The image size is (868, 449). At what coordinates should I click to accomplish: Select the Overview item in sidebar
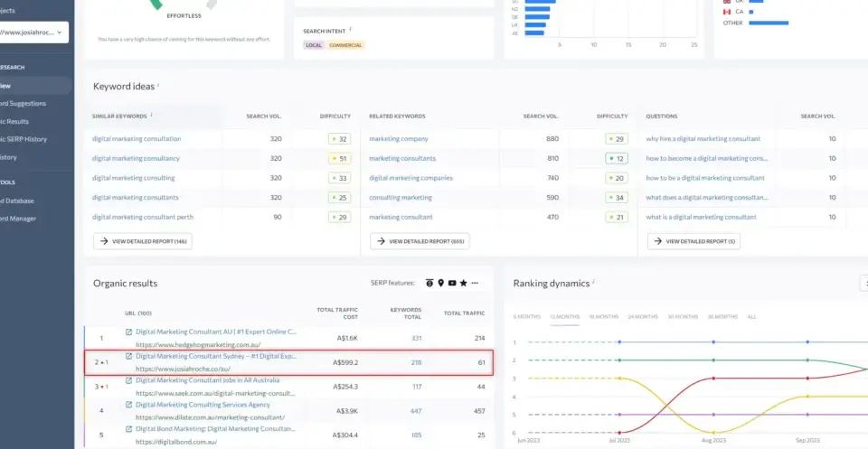point(35,86)
